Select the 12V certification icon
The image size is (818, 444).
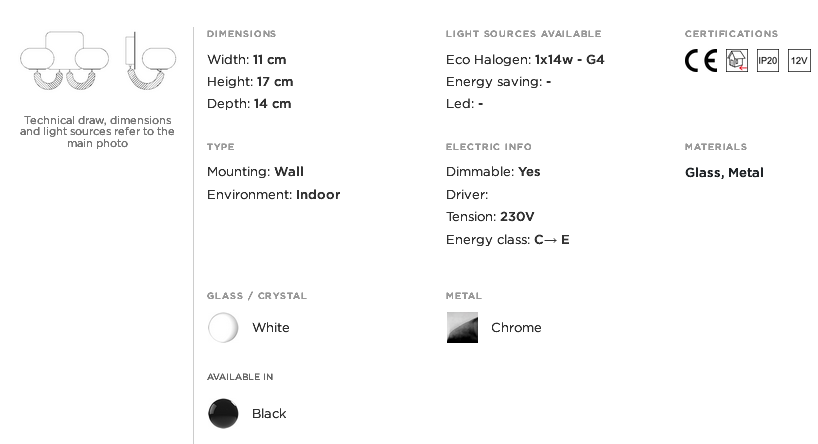799,61
